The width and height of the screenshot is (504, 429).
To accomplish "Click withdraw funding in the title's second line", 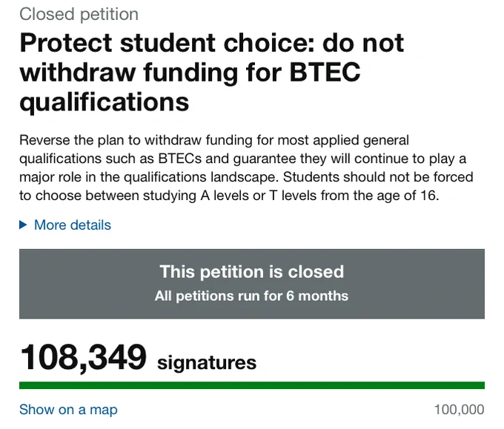I will click(130, 73).
